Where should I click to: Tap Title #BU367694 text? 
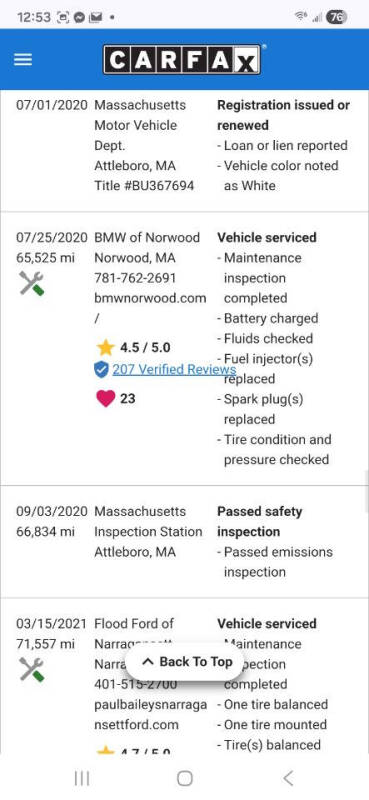(144, 186)
